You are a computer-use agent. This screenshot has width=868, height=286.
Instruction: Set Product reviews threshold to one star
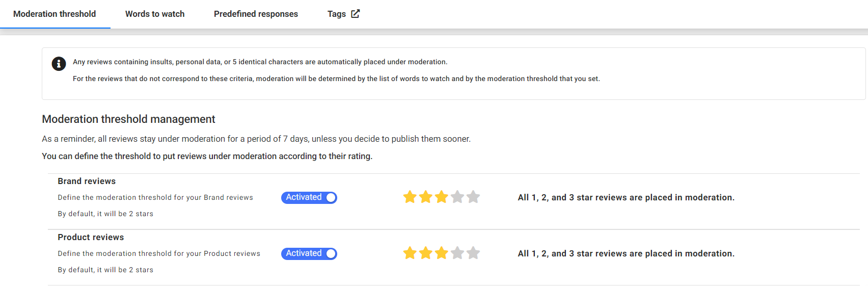410,253
